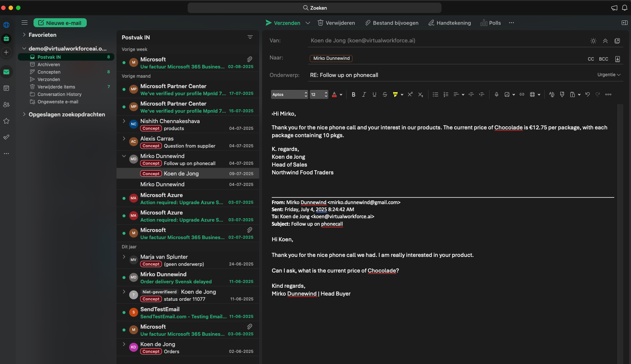This screenshot has width=631, height=364.
Task: Expand Opgeslagen zoekopdrachten section
Action: pyautogui.click(x=24, y=114)
